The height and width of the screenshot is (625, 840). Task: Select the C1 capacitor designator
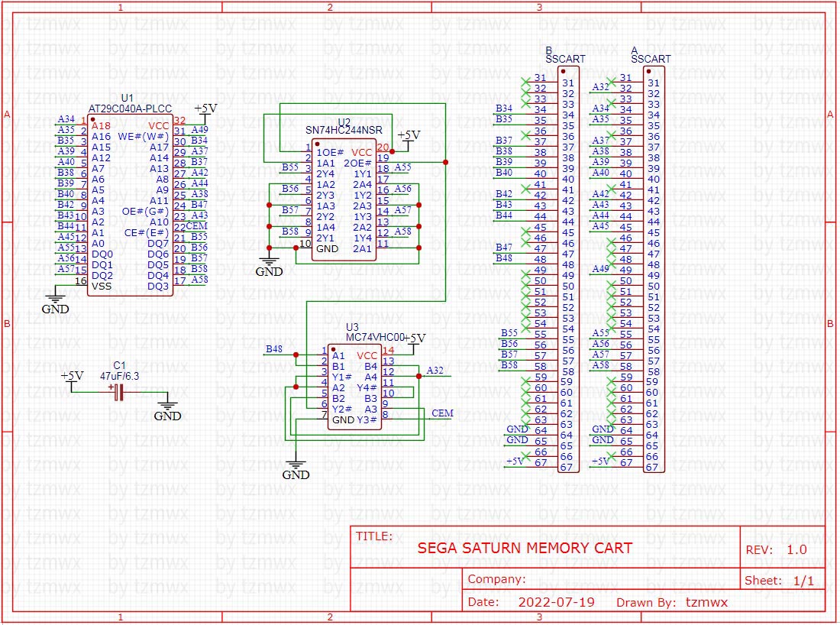click(x=119, y=365)
